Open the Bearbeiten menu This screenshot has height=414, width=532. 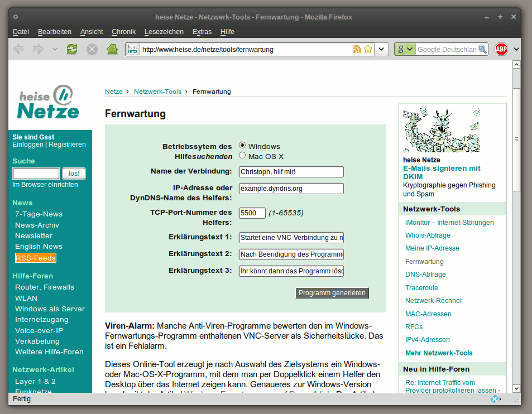point(55,32)
